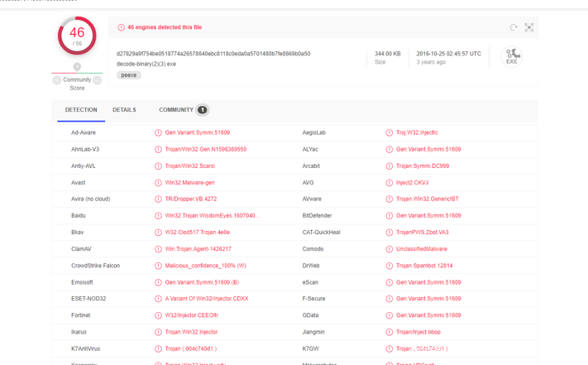588x365 pixels.
Task: Click warning icon next to F-Secure result
Action: coord(390,299)
